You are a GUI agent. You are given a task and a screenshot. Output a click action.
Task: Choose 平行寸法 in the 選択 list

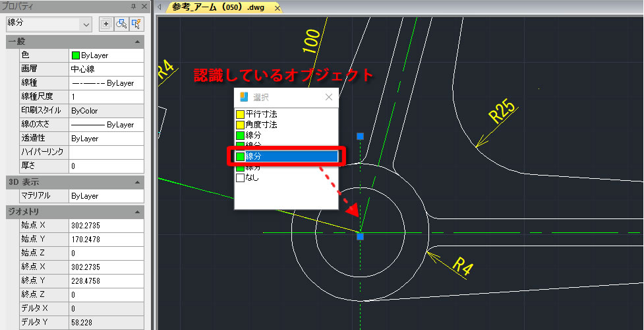pos(286,114)
